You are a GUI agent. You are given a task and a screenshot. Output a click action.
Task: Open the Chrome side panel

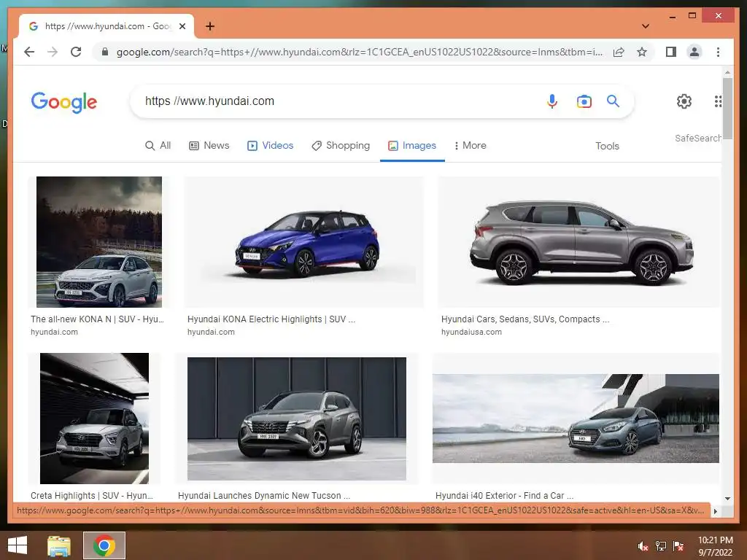[671, 52]
